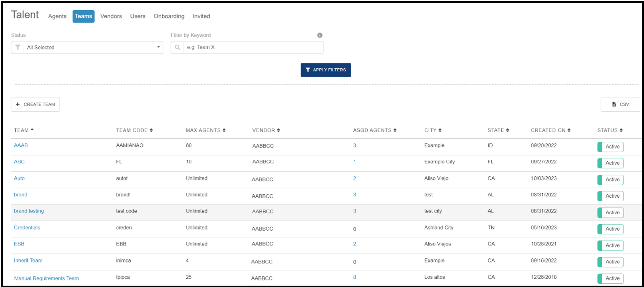The image size is (644, 287).
Task: Click assigned agents count for AAAB
Action: coord(355,145)
